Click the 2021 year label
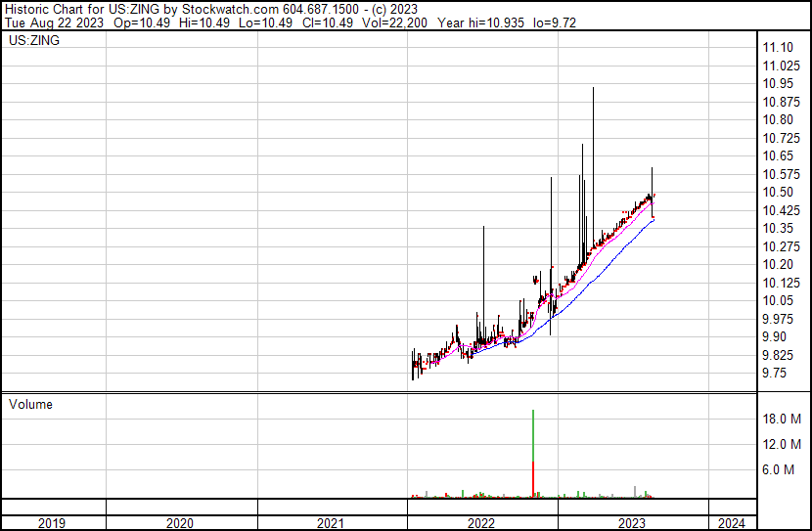The width and height of the screenshot is (812, 531). click(332, 523)
